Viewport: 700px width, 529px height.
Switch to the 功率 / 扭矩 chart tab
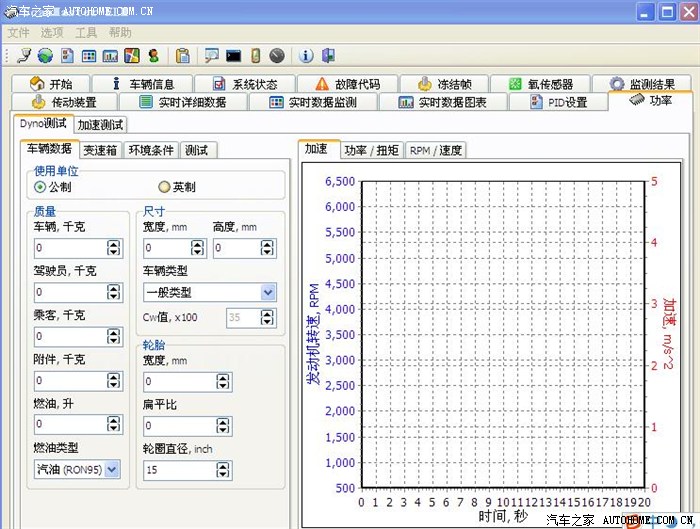click(x=371, y=150)
